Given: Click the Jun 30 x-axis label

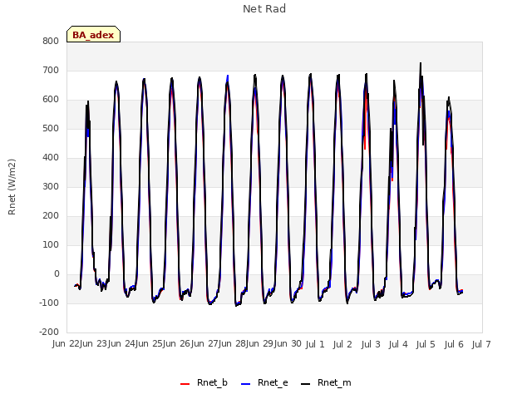Looking at the screenshot, I should 287,344.
